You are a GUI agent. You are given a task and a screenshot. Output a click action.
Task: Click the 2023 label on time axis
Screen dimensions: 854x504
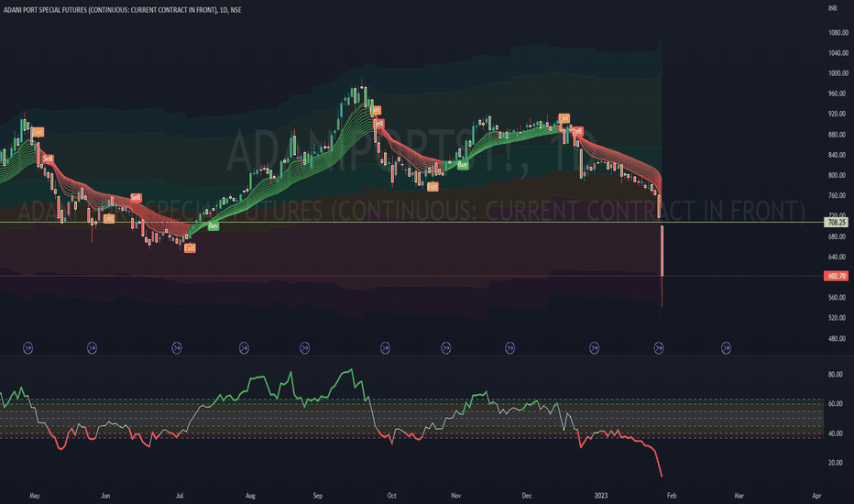pyautogui.click(x=601, y=496)
